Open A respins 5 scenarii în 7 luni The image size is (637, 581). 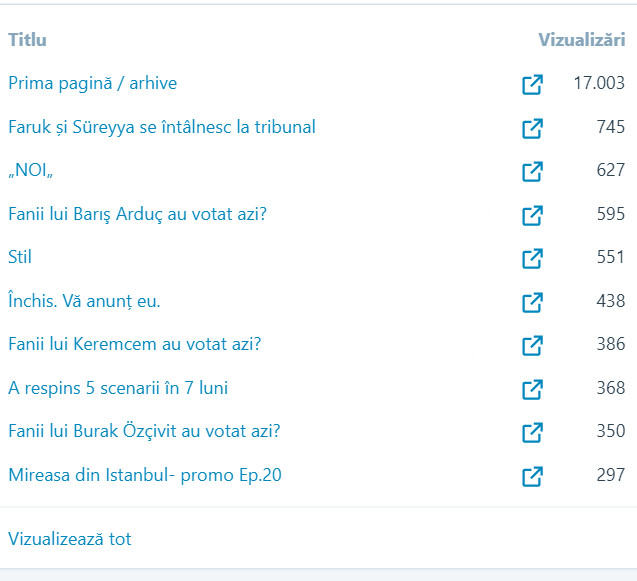click(118, 389)
